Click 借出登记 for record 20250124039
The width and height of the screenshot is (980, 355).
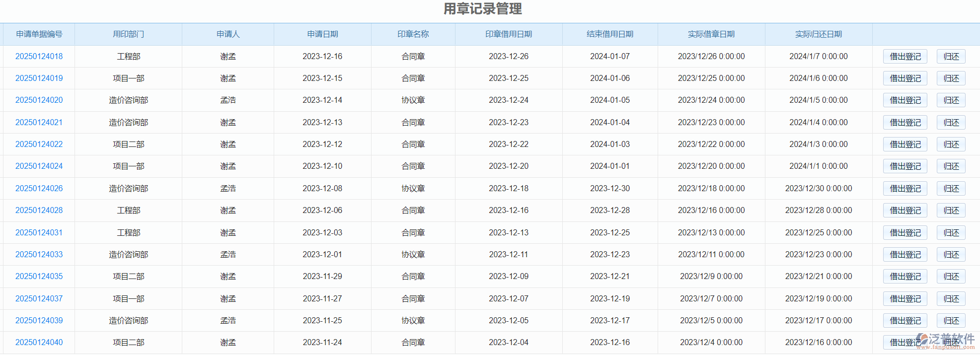click(905, 321)
